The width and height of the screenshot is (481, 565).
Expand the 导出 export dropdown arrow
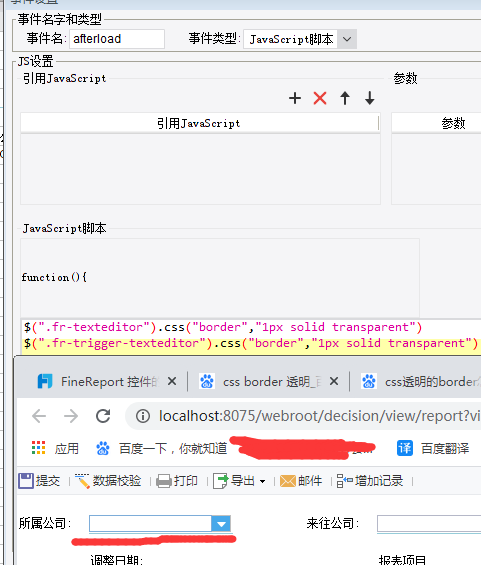point(262,481)
